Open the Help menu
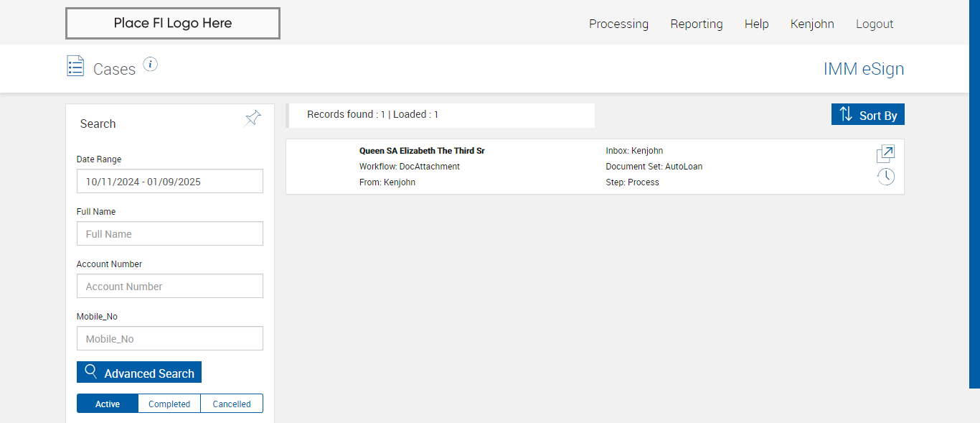Viewport: 980px width, 423px height. tap(756, 24)
